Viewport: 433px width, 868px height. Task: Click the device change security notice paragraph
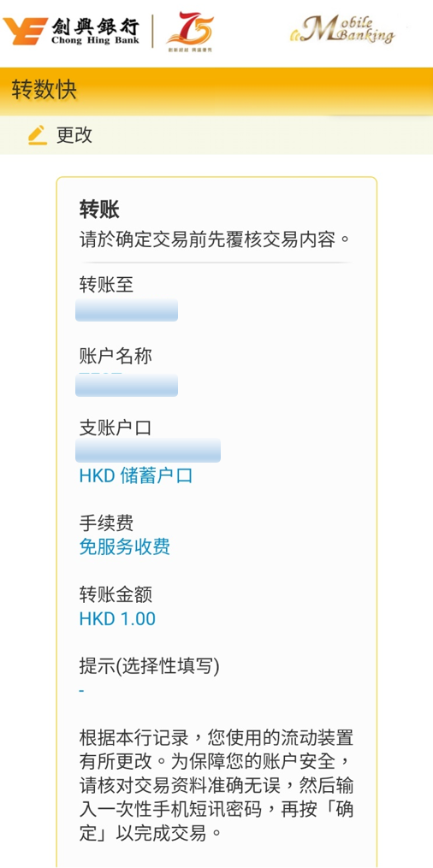[x=216, y=786]
